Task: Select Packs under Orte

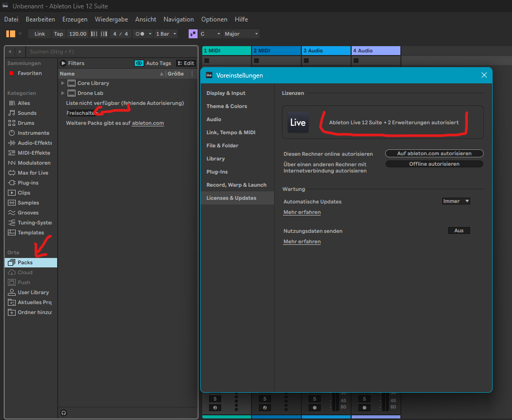Action: coord(31,263)
